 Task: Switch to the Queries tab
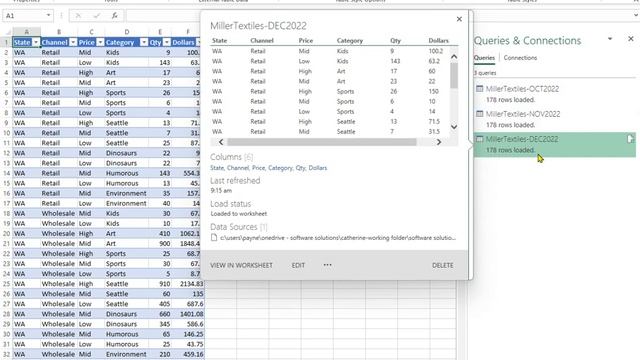click(x=484, y=58)
